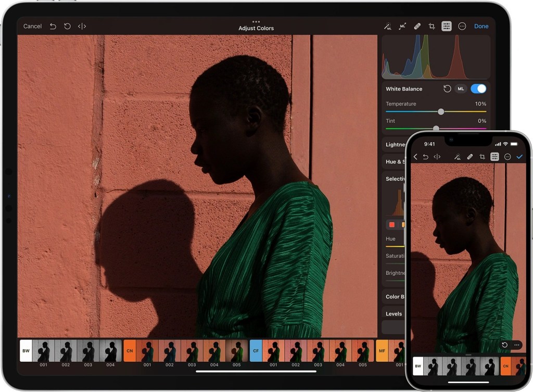Expand the Levels section
The width and height of the screenshot is (533, 392).
click(394, 313)
